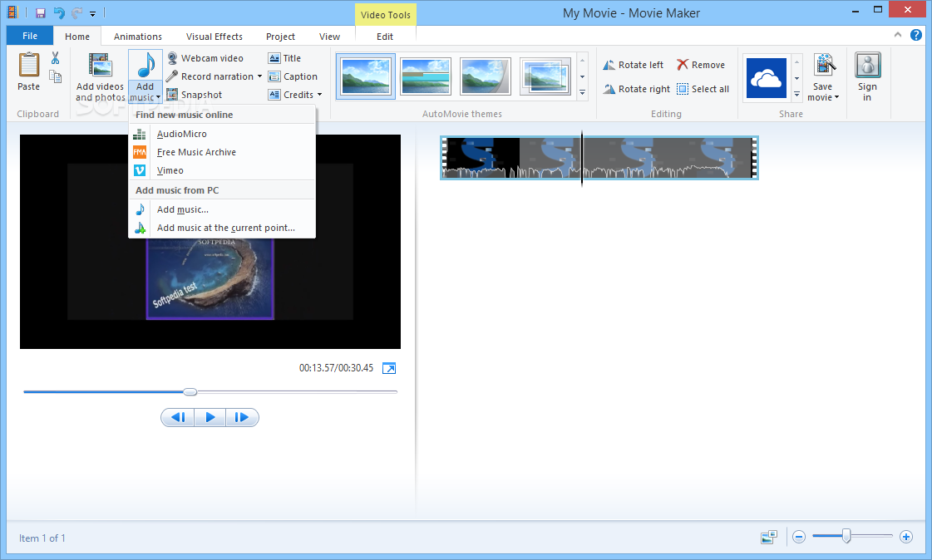Image resolution: width=932 pixels, height=560 pixels.
Task: Open the Video Tools Edit tab
Action: [385, 37]
